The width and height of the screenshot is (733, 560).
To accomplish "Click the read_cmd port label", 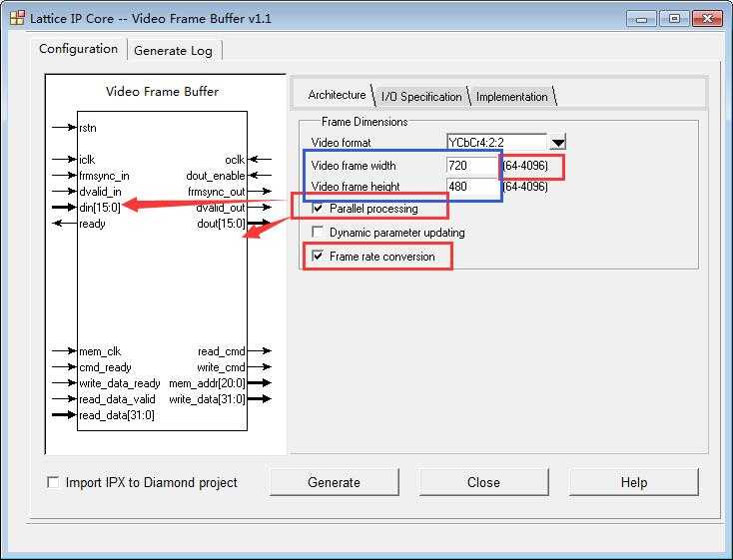I will 222,351.
